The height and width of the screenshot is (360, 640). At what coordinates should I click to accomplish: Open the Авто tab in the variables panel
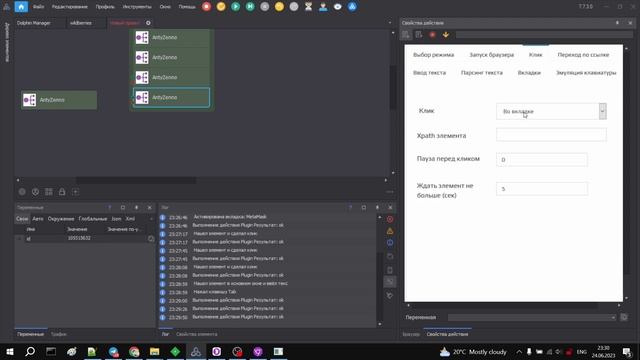click(x=38, y=219)
